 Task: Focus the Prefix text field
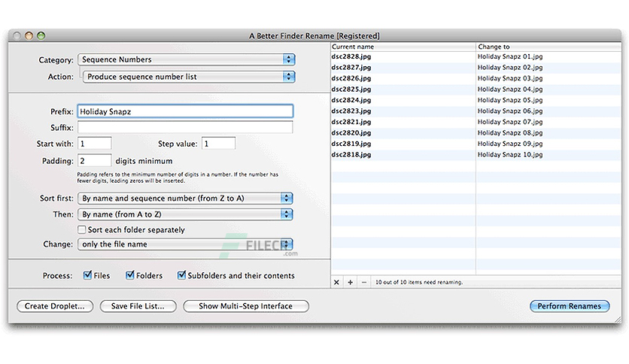(x=185, y=111)
